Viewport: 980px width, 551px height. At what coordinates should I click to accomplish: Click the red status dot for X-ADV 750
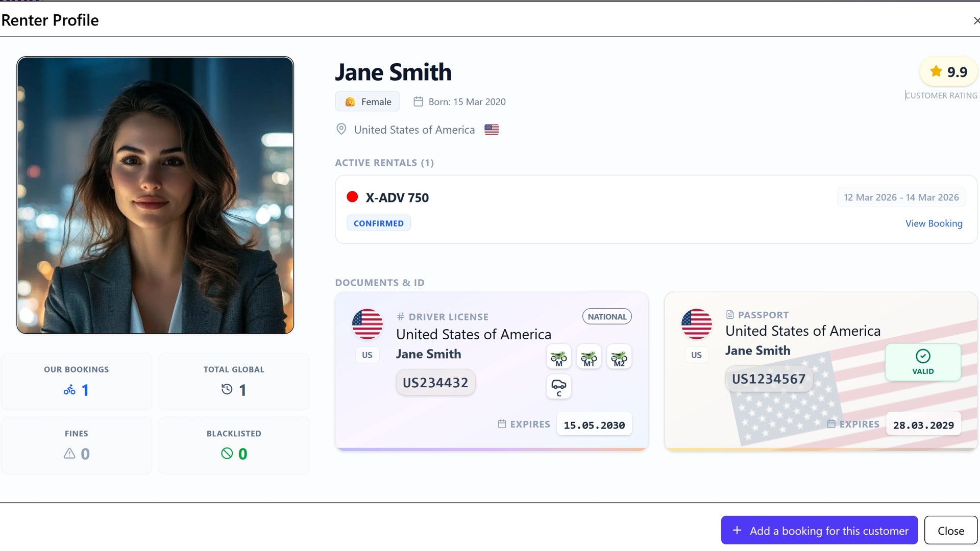pos(352,197)
